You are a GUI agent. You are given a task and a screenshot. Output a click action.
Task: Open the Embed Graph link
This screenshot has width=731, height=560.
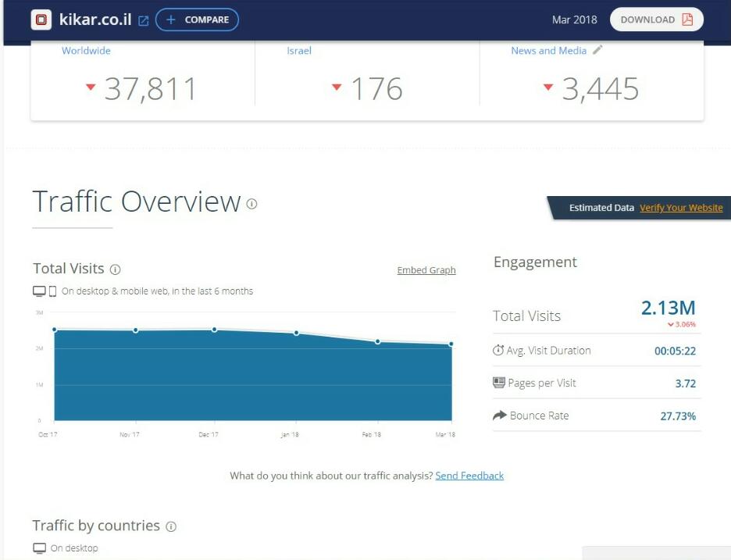[426, 270]
